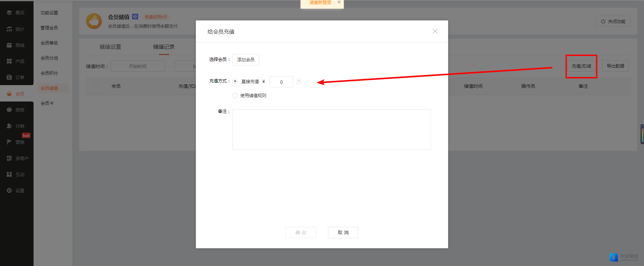644x266 pixels.
Task: Click the 商城 mall icon in sidebar
Action: click(9, 45)
